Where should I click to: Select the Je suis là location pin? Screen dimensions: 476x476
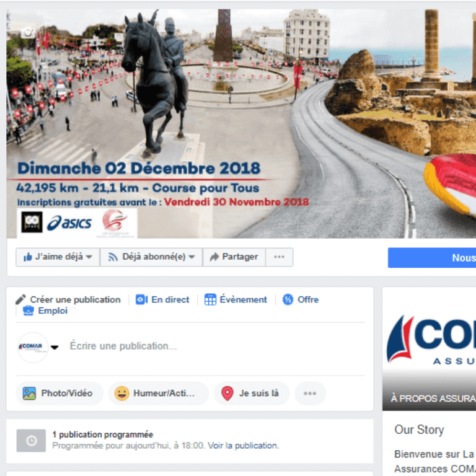pyautogui.click(x=227, y=393)
